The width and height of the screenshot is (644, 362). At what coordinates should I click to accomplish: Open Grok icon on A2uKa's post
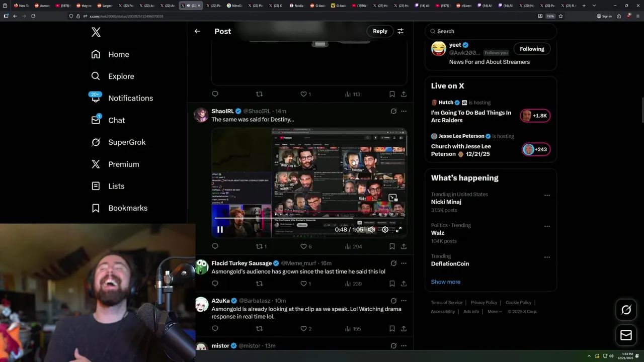(x=393, y=301)
